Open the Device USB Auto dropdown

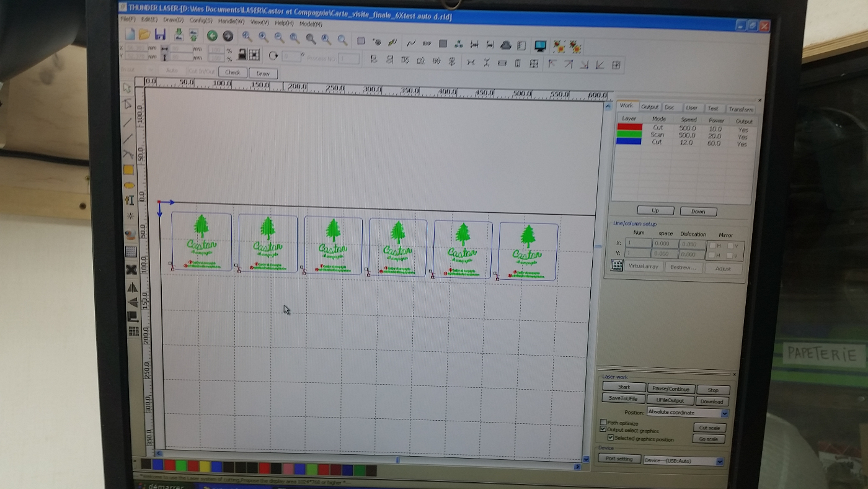[x=720, y=462]
